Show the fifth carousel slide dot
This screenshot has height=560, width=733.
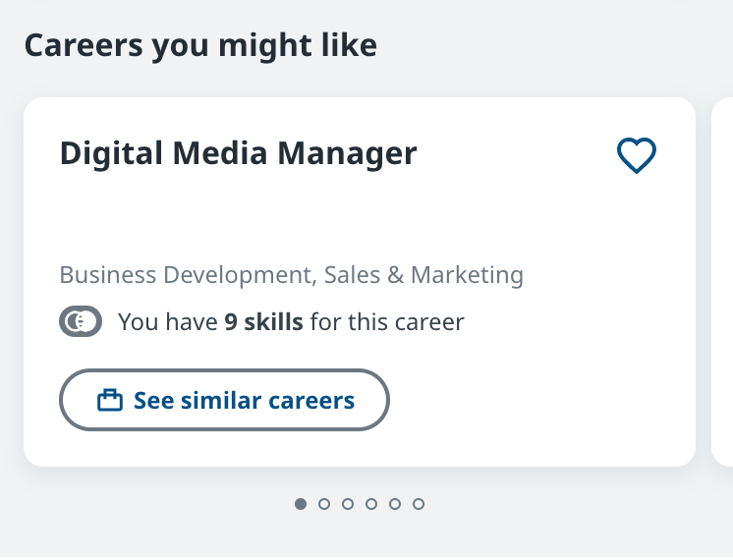click(395, 504)
